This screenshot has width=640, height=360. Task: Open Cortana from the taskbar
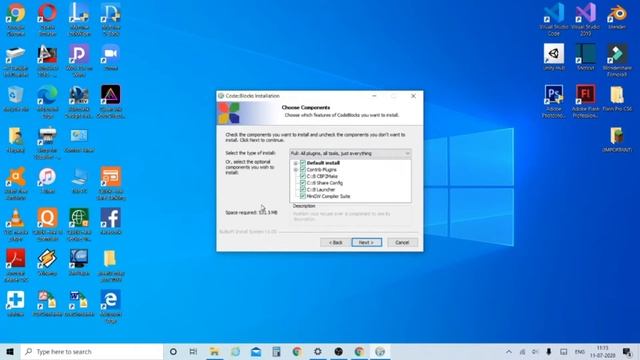(x=173, y=352)
